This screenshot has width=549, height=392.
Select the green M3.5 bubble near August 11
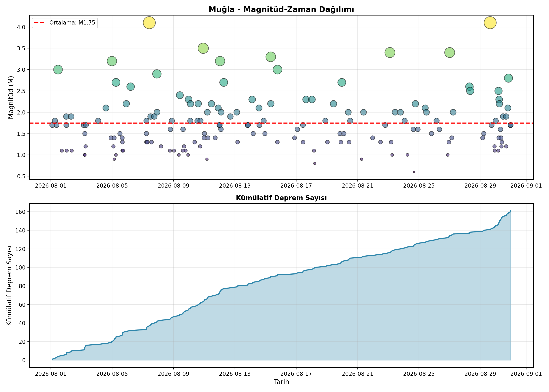point(203,48)
